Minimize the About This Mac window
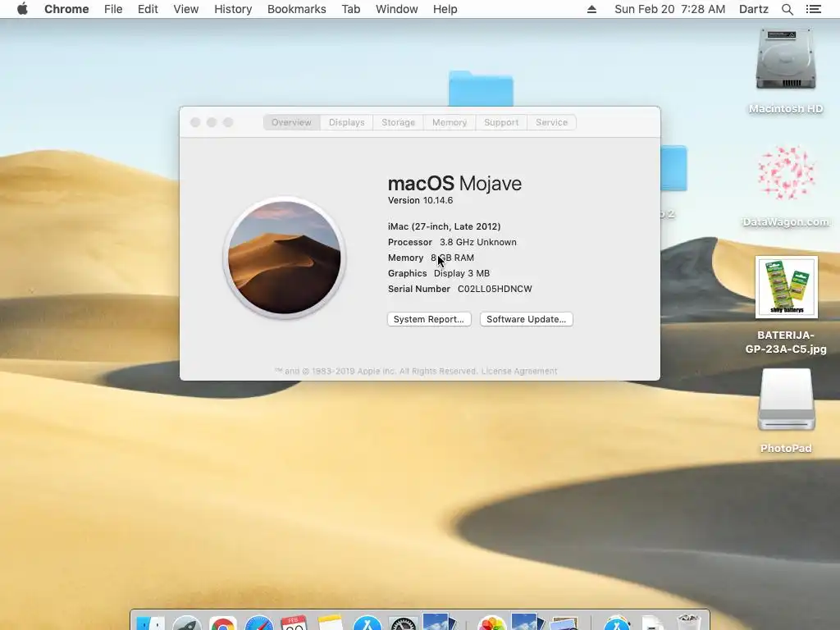 212,122
